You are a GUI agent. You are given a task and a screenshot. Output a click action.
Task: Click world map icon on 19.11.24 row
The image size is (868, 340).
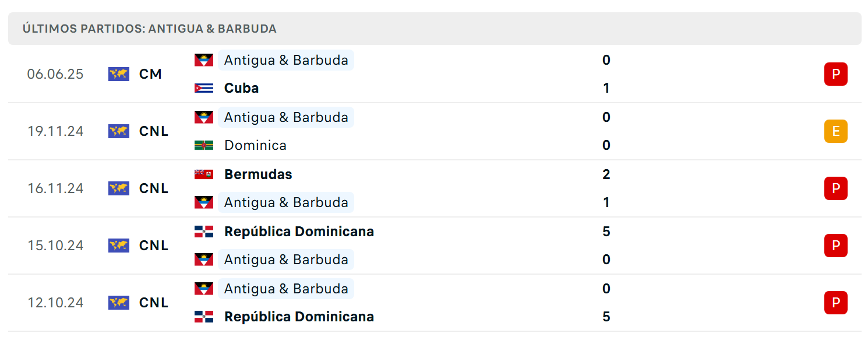119,131
